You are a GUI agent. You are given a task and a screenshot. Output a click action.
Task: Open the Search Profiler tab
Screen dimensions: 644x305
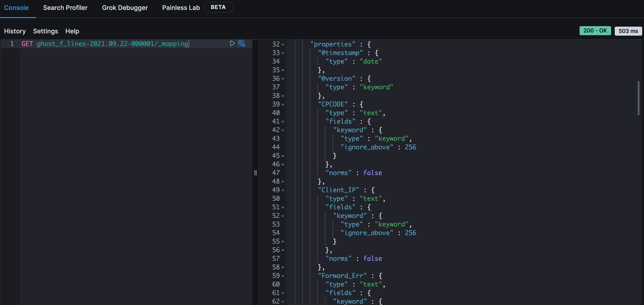tap(65, 8)
